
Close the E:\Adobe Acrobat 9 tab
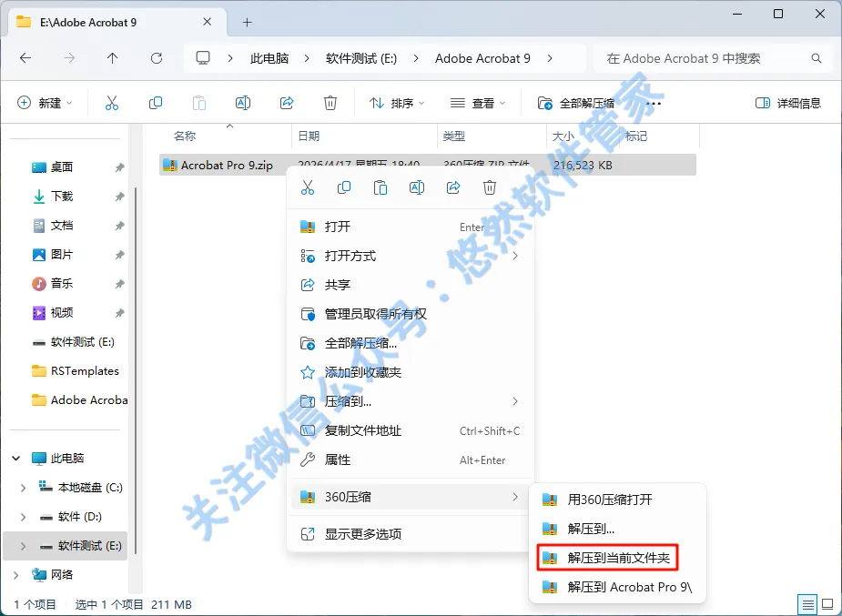pos(207,22)
